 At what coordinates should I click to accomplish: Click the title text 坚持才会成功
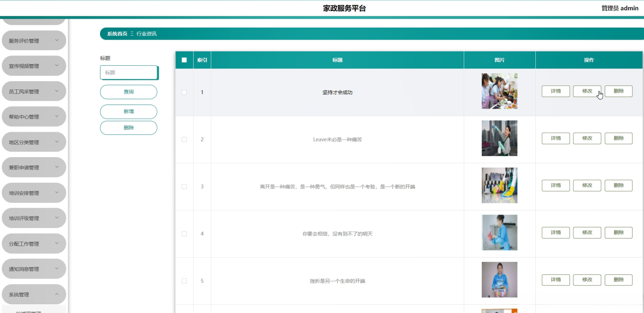click(x=337, y=93)
